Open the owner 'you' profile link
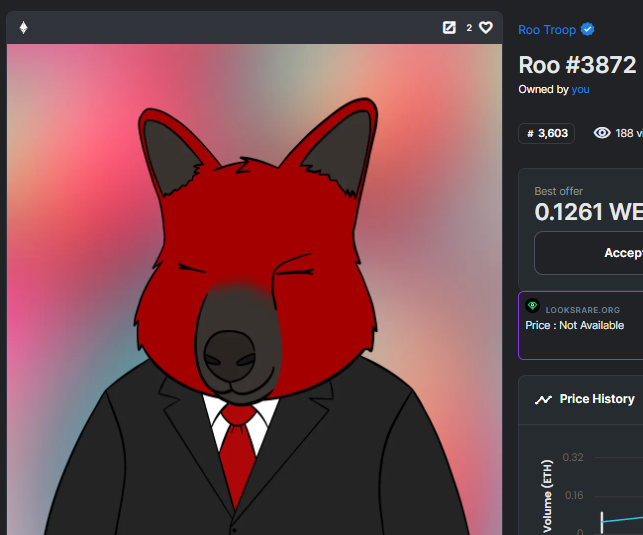This screenshot has width=643, height=535. tap(580, 89)
